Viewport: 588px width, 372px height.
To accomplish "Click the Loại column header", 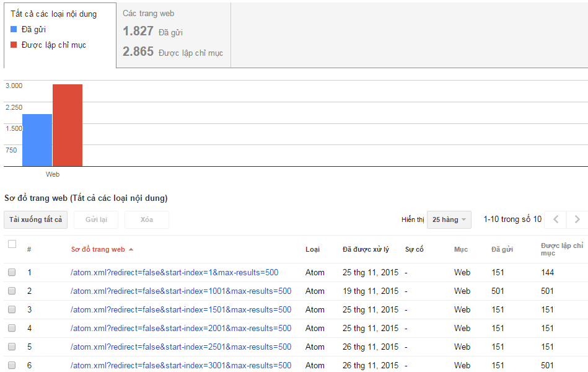I will tap(312, 250).
